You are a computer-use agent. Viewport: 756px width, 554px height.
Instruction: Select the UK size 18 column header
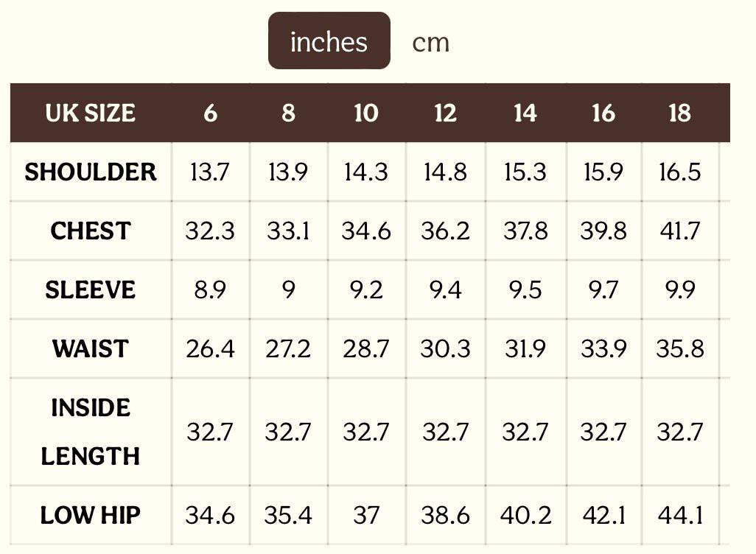click(x=679, y=113)
